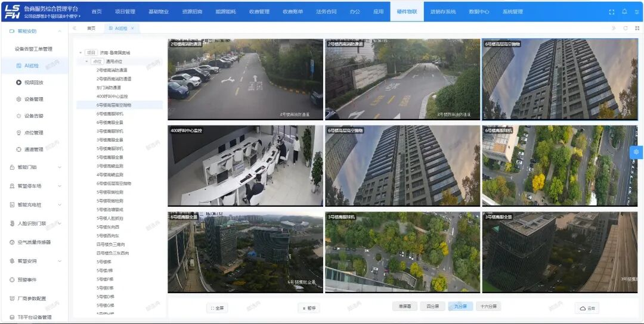Expand the 智能门锁 sidebar group
Viewport: 644px width, 324px height.
(x=60, y=167)
